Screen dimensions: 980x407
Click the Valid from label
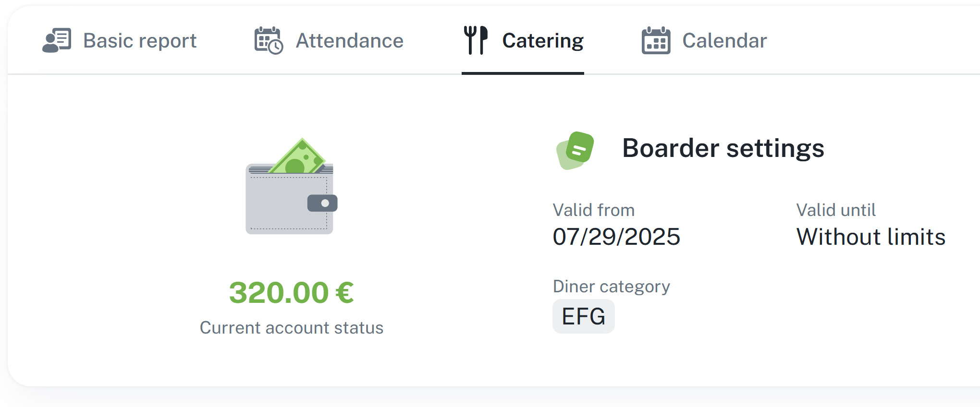tap(594, 210)
